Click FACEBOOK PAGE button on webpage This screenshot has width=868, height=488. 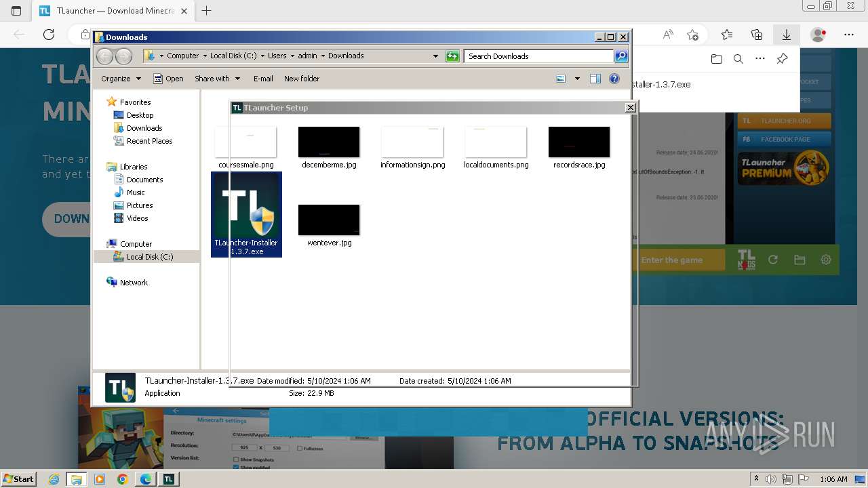click(784, 140)
